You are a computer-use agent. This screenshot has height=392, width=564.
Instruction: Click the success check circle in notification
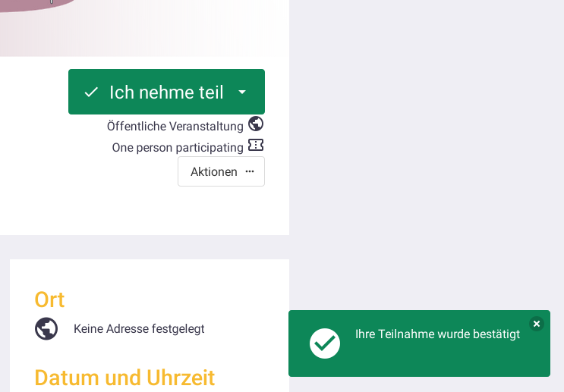(325, 343)
